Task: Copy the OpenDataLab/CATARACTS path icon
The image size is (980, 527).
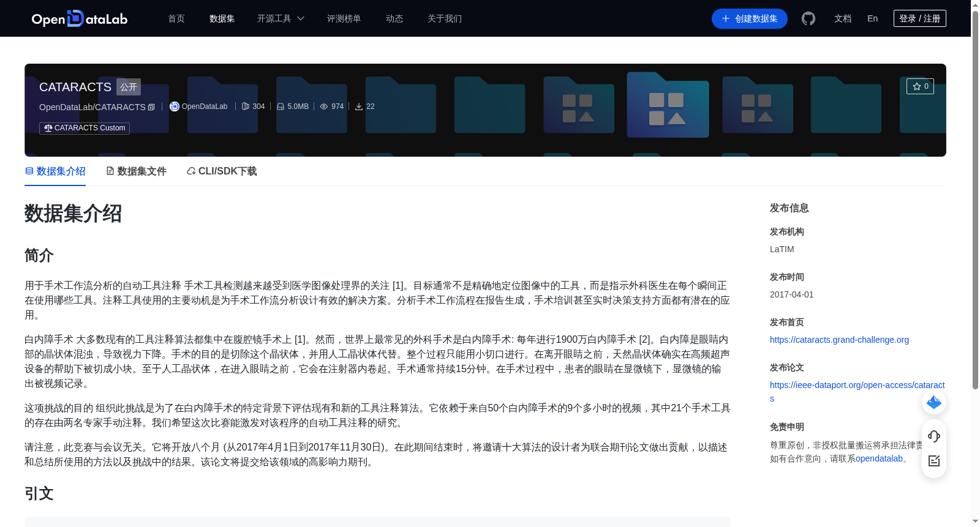Action: (x=151, y=107)
